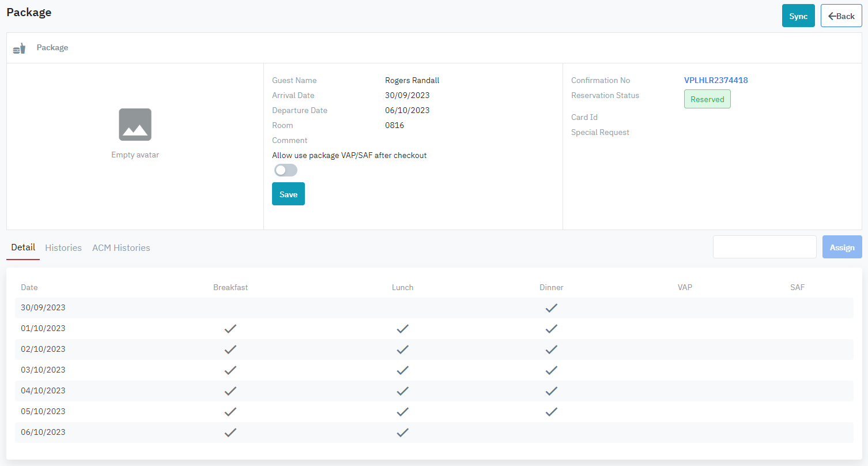Click Breakfast checkmark for 04/10/2023
Viewport: 868px width, 466px height.
(x=231, y=391)
